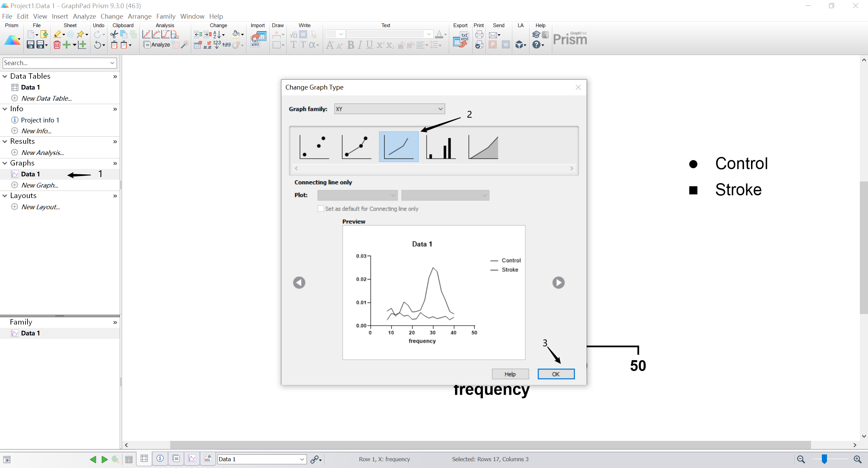The width and height of the screenshot is (868, 468).
Task: Collapse the Data Tables section
Action: [x=5, y=76]
